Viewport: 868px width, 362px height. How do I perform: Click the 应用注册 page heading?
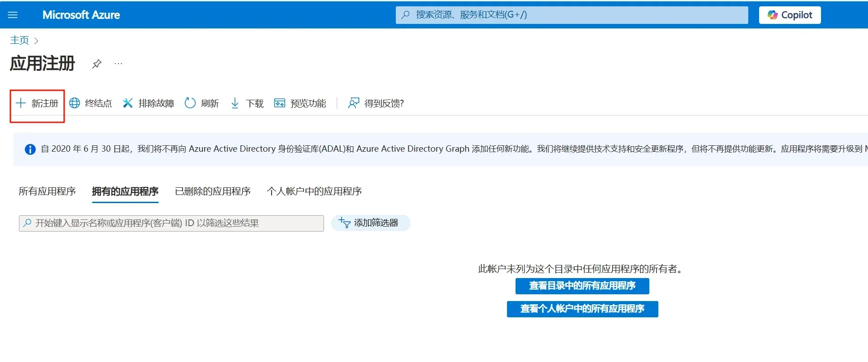pos(42,64)
